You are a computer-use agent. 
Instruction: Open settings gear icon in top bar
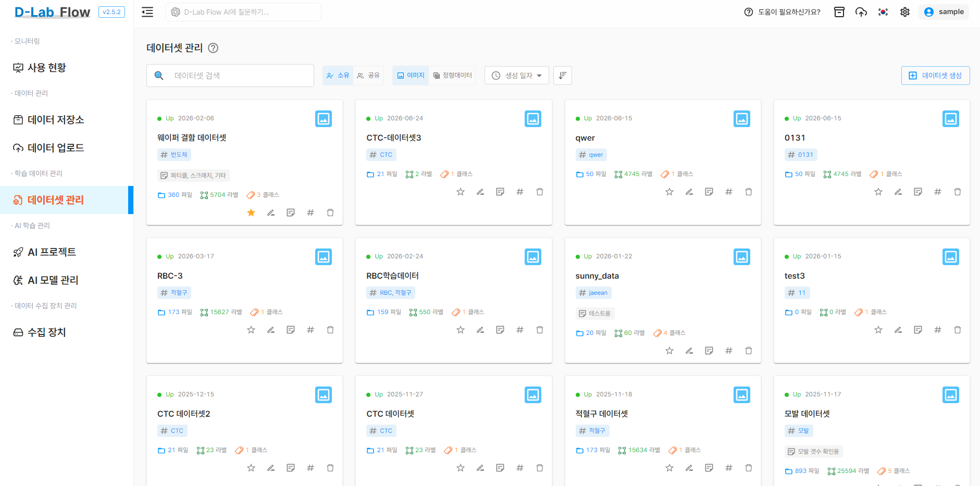pos(905,12)
